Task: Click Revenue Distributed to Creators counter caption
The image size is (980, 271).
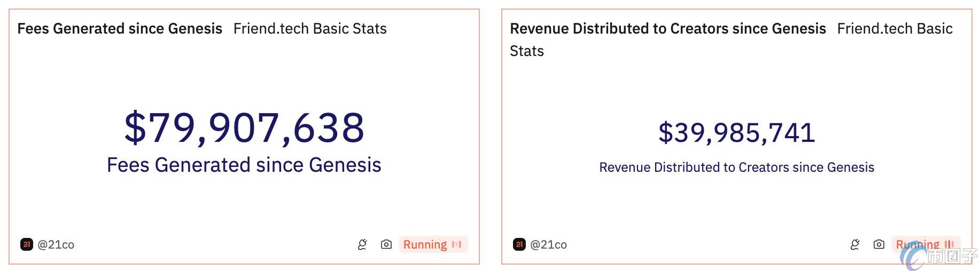Action: click(x=737, y=167)
